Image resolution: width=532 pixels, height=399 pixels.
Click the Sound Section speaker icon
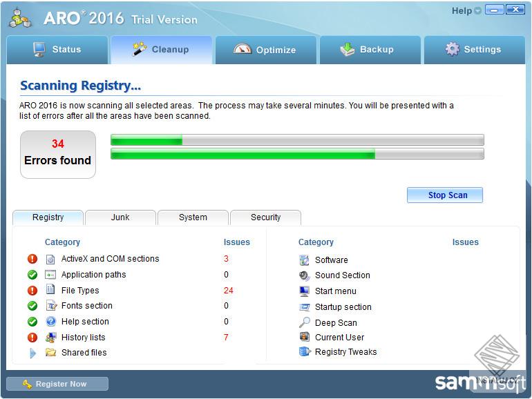point(304,276)
